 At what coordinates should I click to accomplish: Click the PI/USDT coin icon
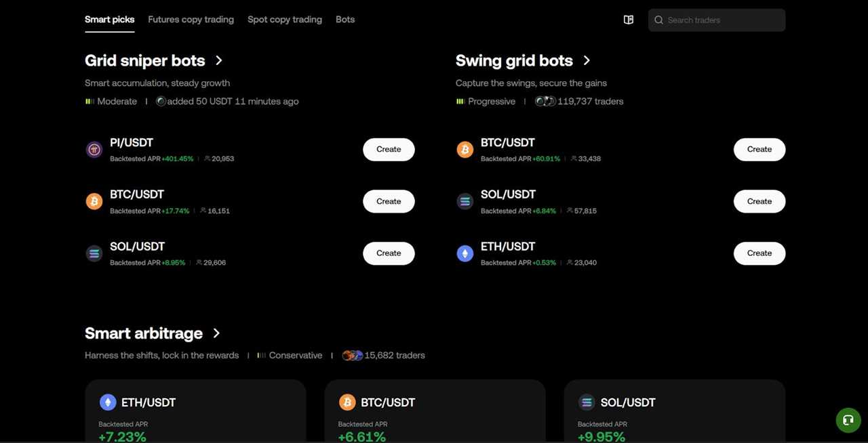pos(94,149)
